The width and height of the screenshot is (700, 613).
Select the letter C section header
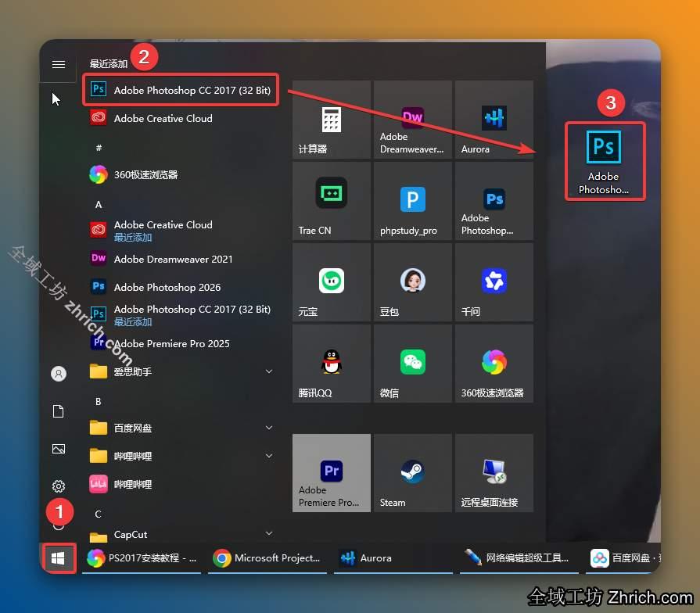99,514
